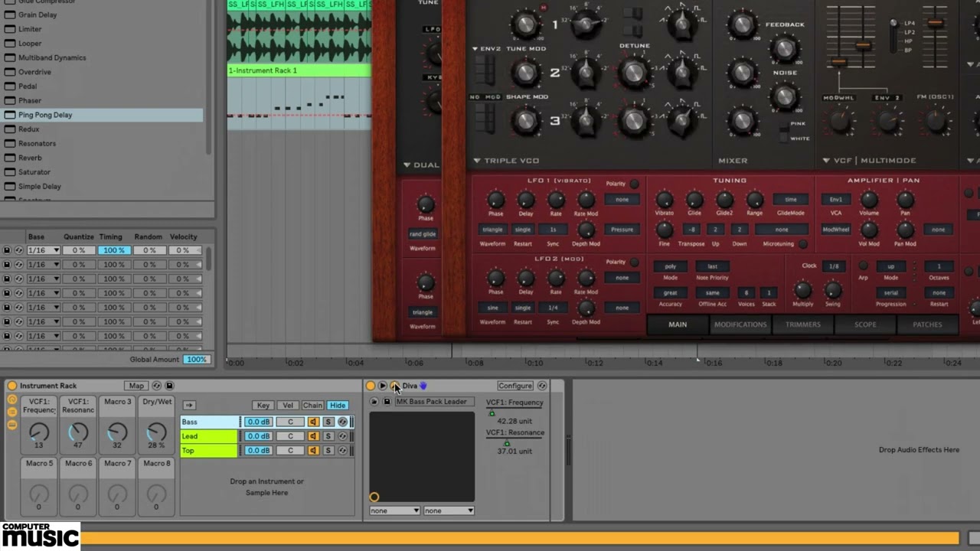
Task: Click the Global Amount 100% field
Action: point(196,360)
